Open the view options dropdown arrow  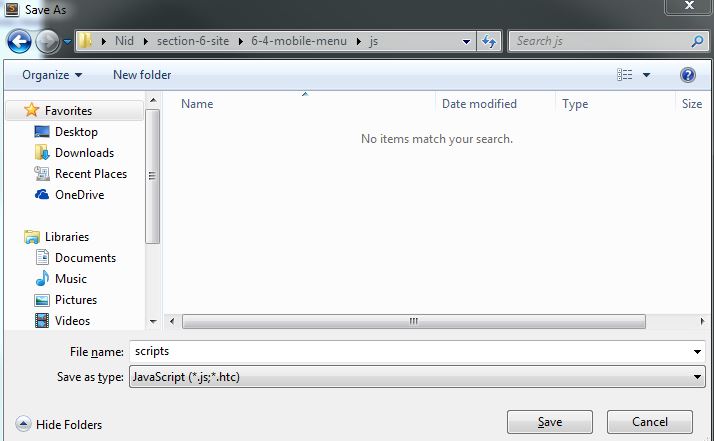(x=646, y=75)
